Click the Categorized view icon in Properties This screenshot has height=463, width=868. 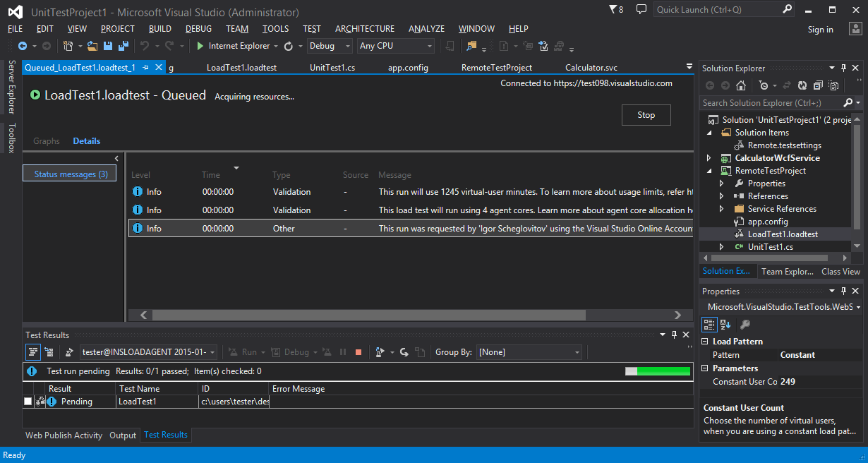(709, 325)
